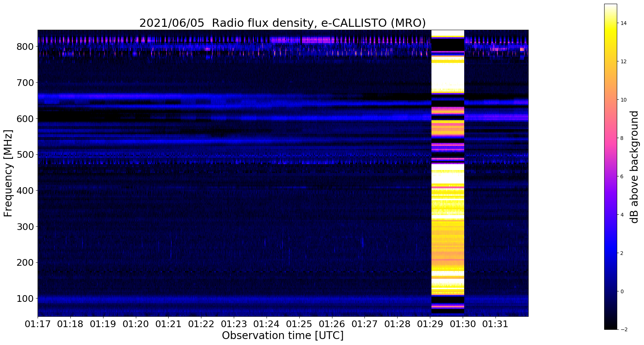Click the 400 frequency tick label
The height and width of the screenshot is (345, 644).
25,191
